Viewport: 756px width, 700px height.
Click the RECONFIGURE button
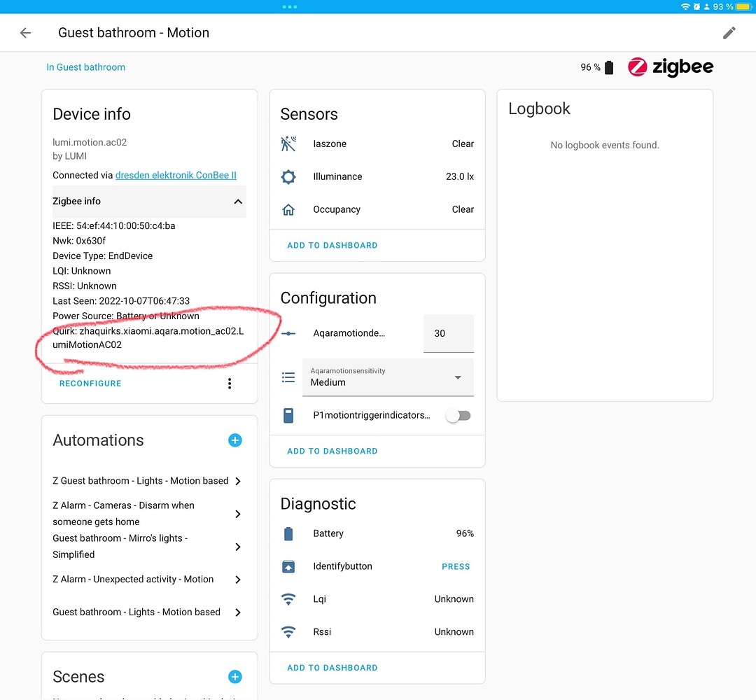[90, 384]
